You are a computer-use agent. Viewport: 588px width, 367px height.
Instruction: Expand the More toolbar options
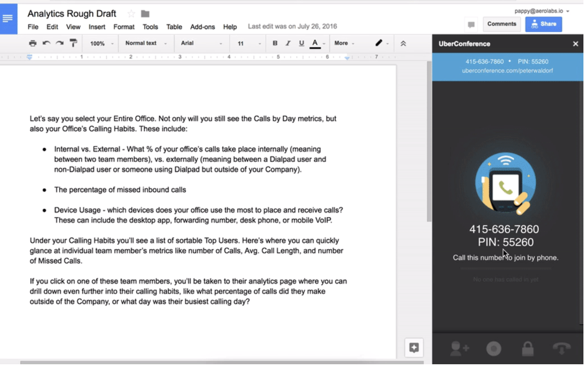(x=344, y=43)
